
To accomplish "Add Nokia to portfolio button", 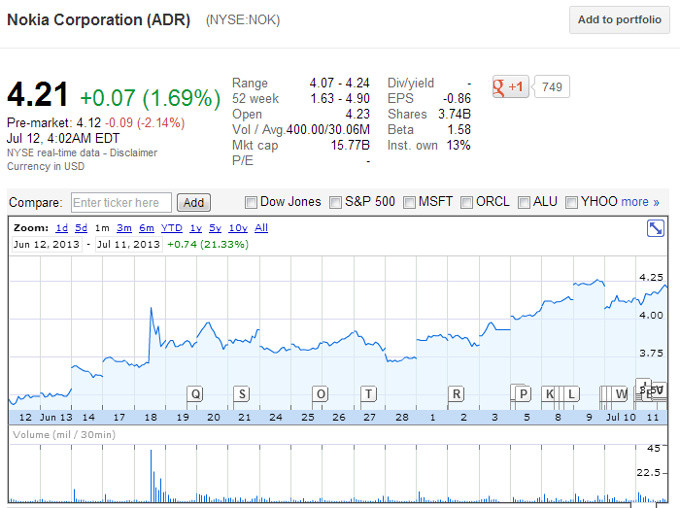I will (619, 20).
